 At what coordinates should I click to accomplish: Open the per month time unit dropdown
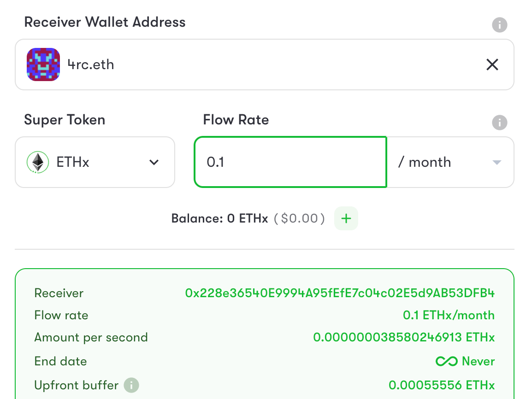point(450,162)
